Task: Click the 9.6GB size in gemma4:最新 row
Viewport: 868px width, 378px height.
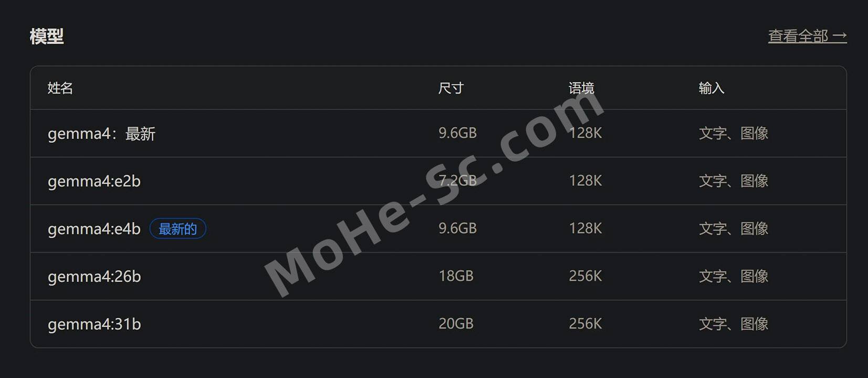Action: [x=457, y=133]
